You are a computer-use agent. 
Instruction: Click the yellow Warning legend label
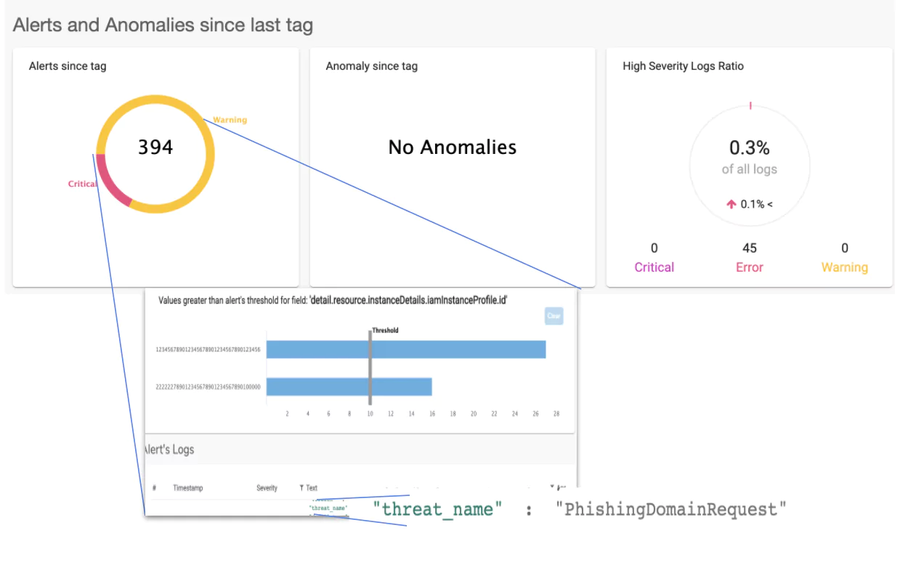click(230, 120)
